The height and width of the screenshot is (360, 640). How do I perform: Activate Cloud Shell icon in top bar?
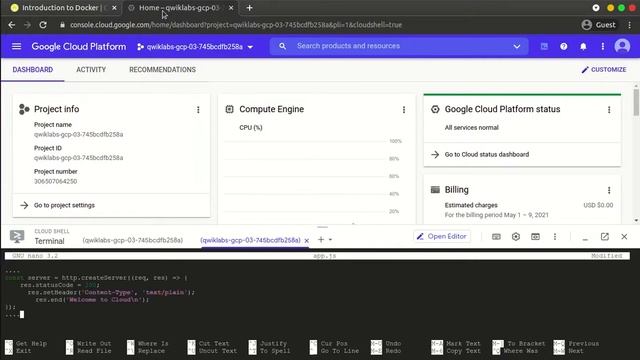(544, 47)
